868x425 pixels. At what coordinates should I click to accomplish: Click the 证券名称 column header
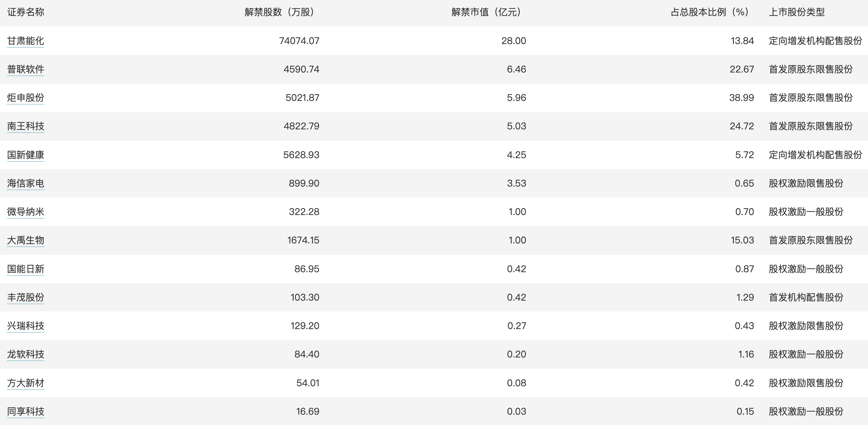[26, 12]
